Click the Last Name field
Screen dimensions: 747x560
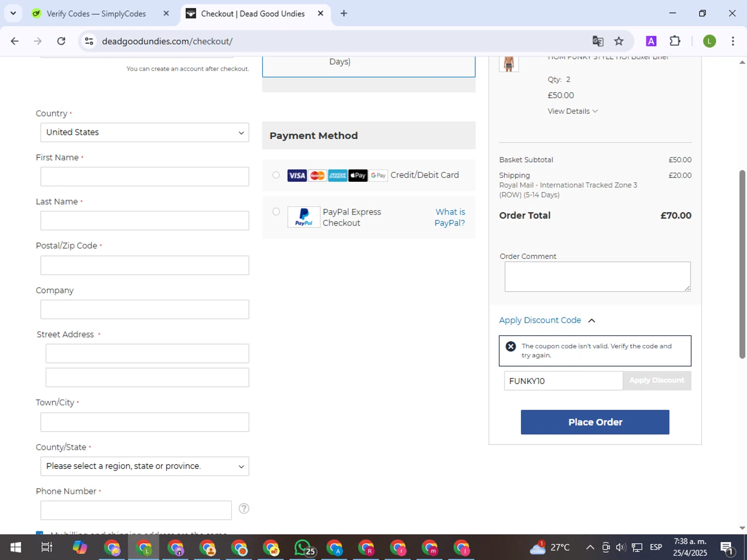click(x=144, y=221)
